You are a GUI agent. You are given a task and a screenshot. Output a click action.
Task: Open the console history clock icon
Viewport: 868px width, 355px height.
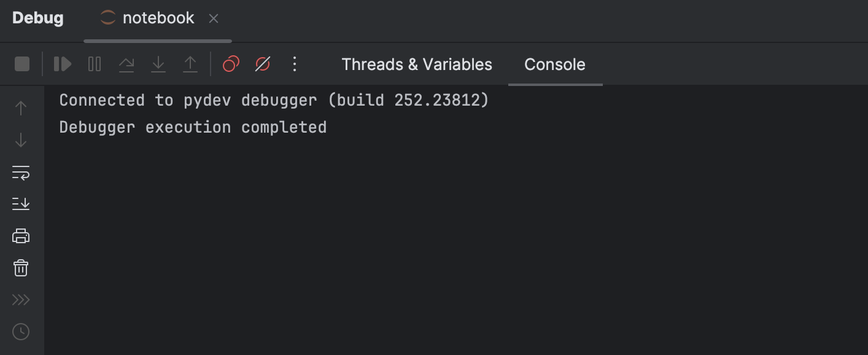point(21,332)
